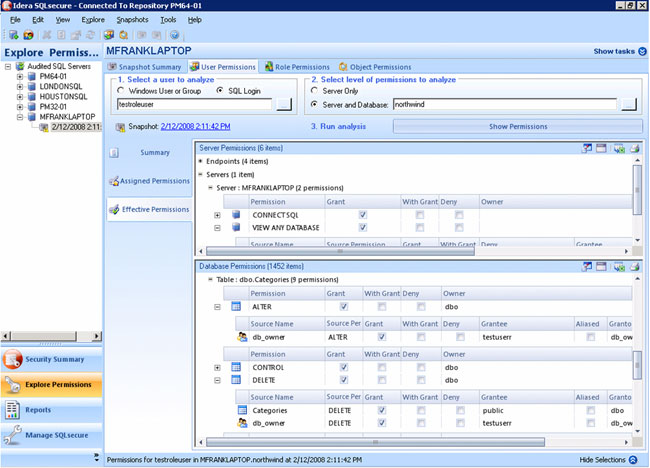Click the grid layout icon in Database Permissions header

click(x=601, y=267)
